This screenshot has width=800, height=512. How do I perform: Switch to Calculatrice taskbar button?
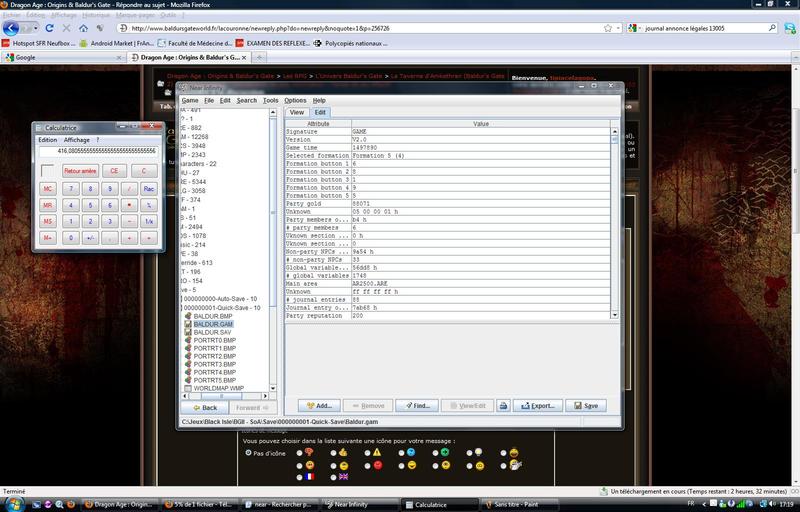click(x=440, y=504)
